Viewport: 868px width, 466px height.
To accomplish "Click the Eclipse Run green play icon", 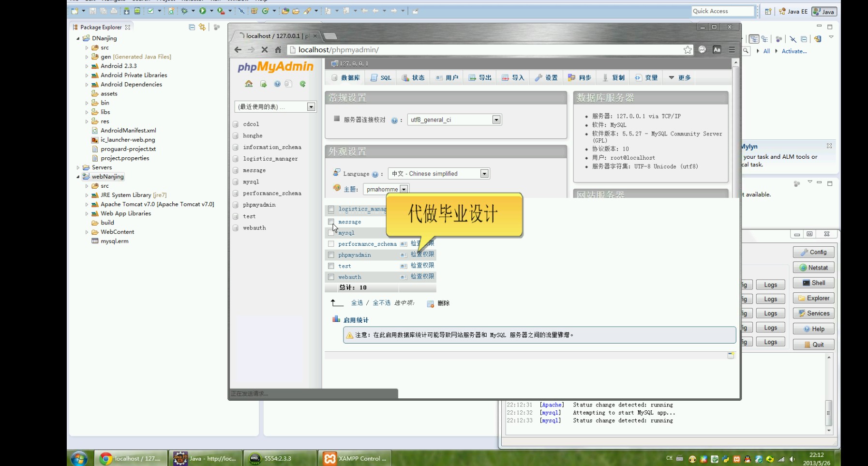I will [x=203, y=11].
